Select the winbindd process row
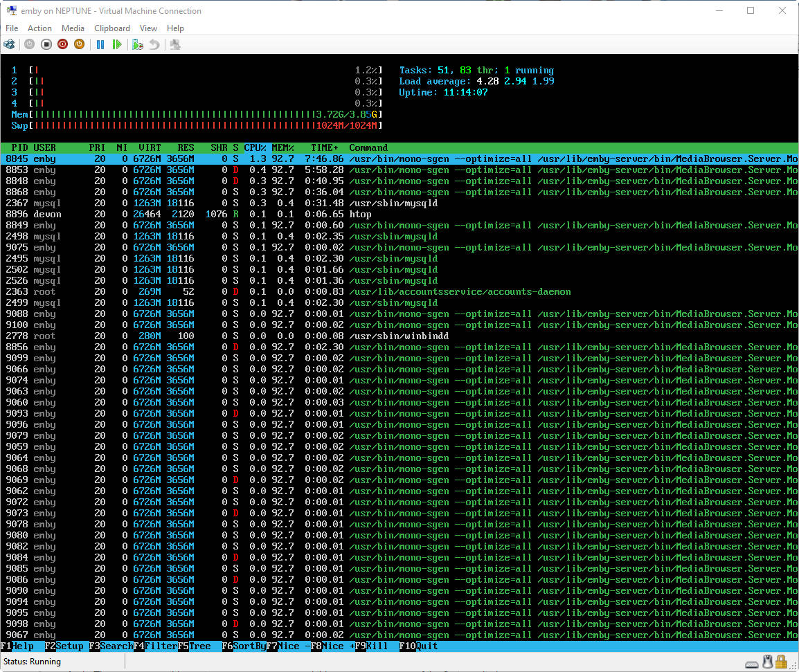Image resolution: width=799 pixels, height=672 pixels. [x=208, y=336]
